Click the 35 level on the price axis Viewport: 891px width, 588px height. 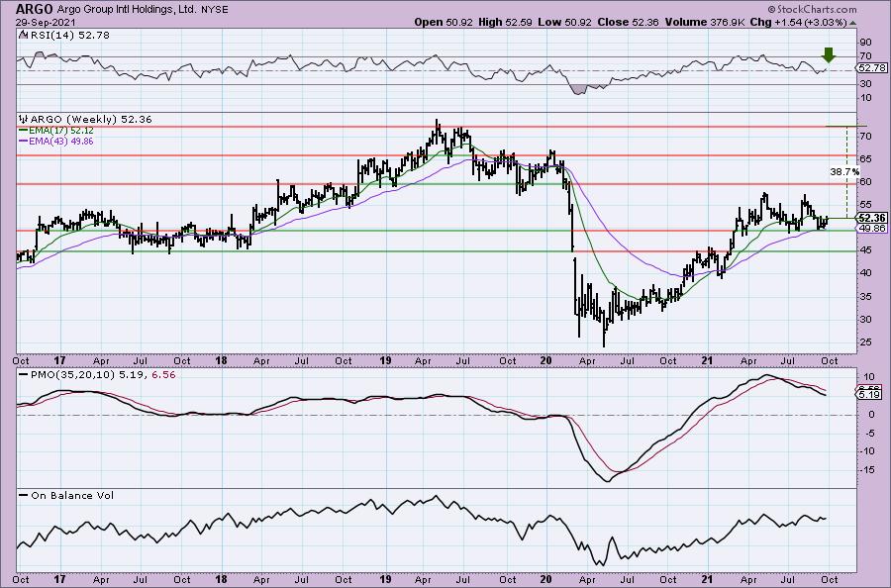tap(865, 297)
